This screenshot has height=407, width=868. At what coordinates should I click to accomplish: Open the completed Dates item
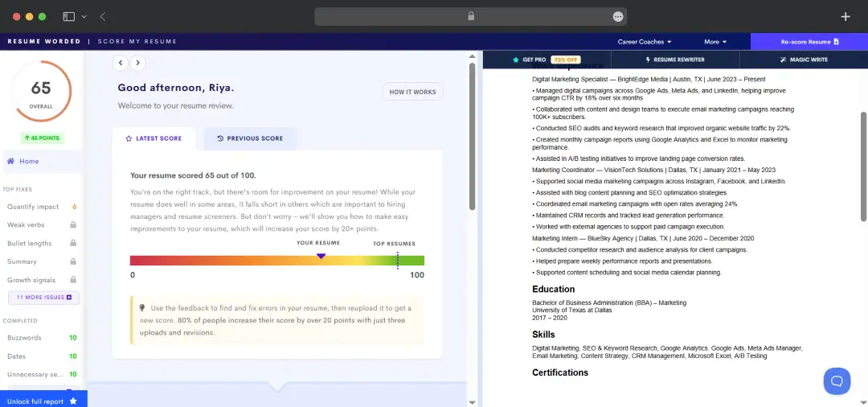42,356
